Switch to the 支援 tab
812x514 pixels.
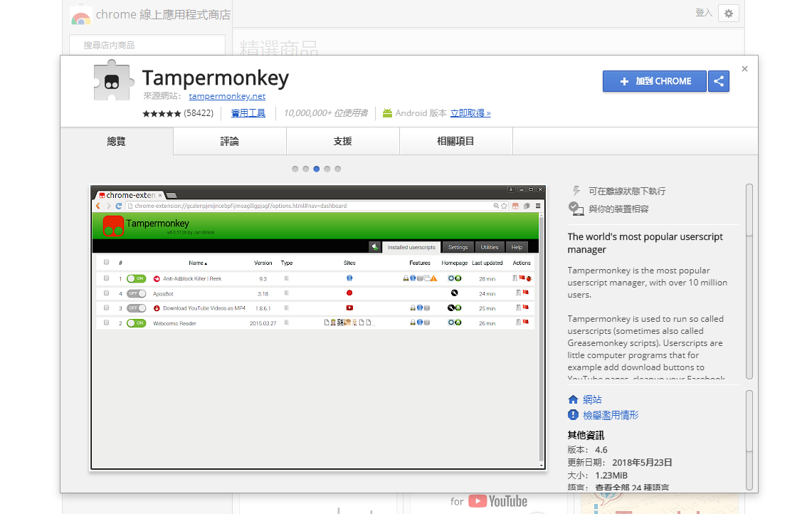(343, 141)
